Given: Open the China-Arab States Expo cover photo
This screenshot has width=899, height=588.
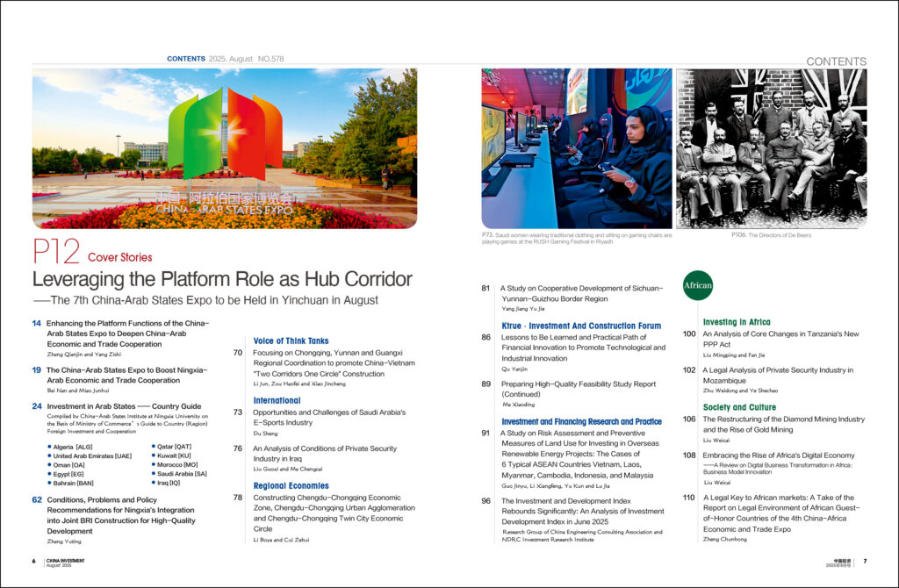Looking at the screenshot, I should click(225, 148).
